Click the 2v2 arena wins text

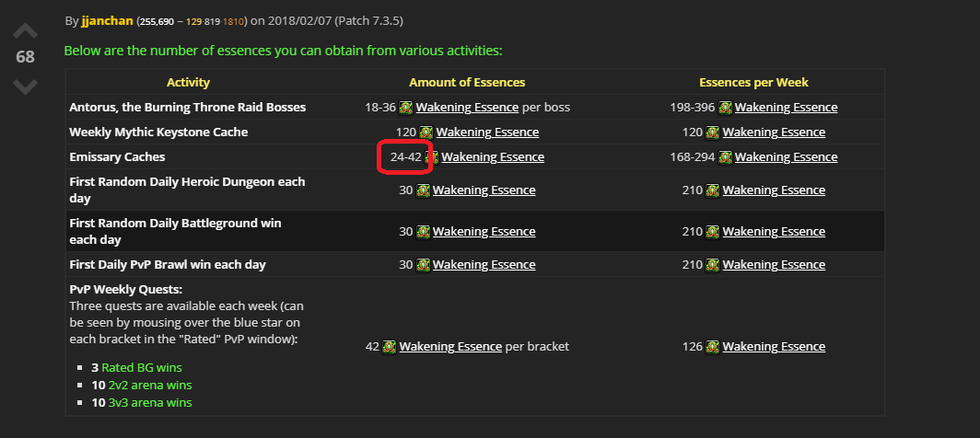point(150,386)
